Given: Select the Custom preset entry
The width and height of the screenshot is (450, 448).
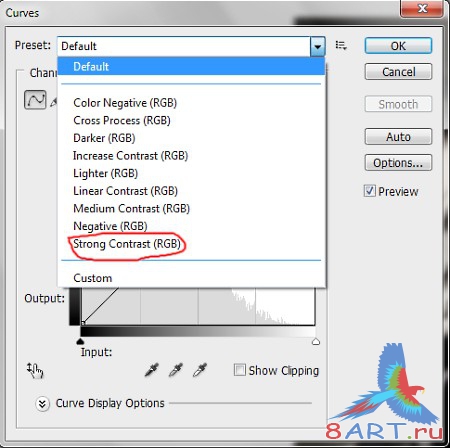Looking at the screenshot, I should (93, 278).
